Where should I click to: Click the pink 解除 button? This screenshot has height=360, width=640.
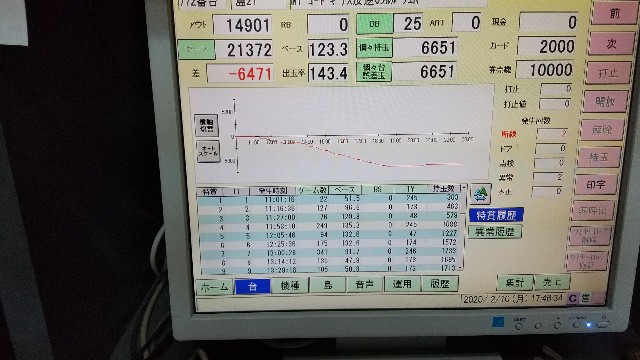point(602,130)
